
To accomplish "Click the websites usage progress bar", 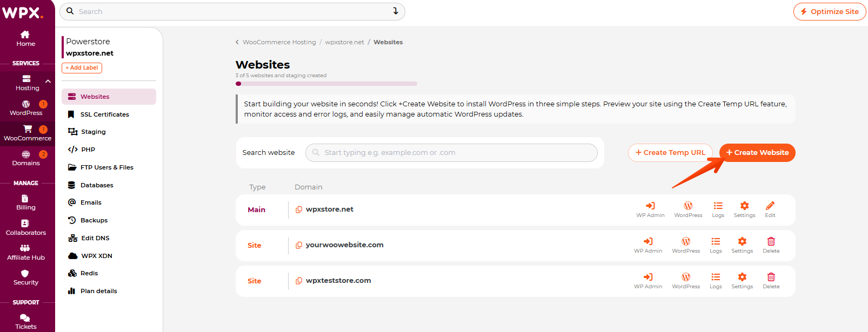I will coord(326,84).
